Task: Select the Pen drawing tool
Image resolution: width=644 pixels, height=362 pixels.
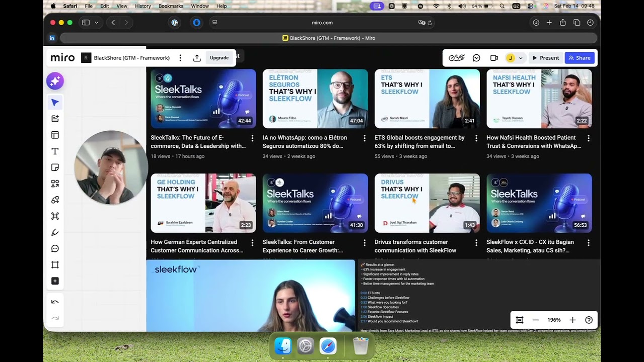Action: pos(55,232)
